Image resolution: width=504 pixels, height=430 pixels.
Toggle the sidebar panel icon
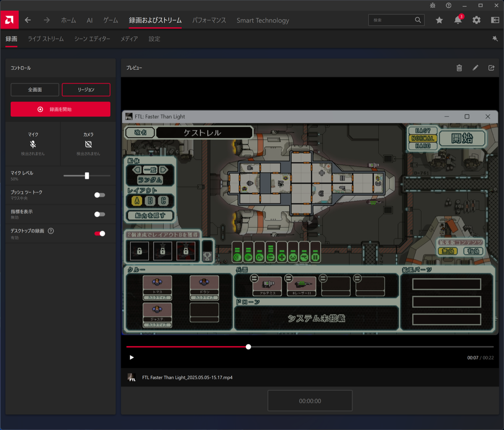[x=495, y=20]
